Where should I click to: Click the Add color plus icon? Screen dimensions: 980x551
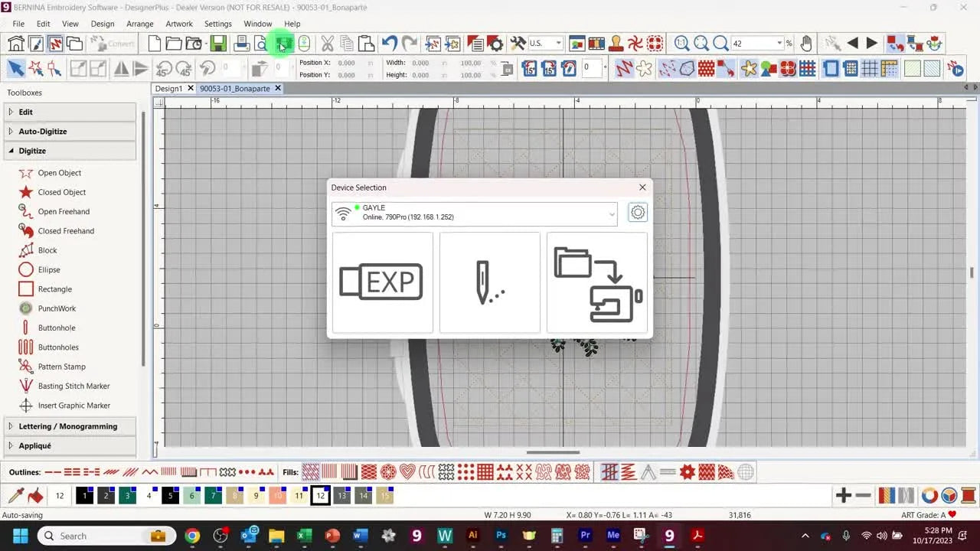click(x=843, y=496)
